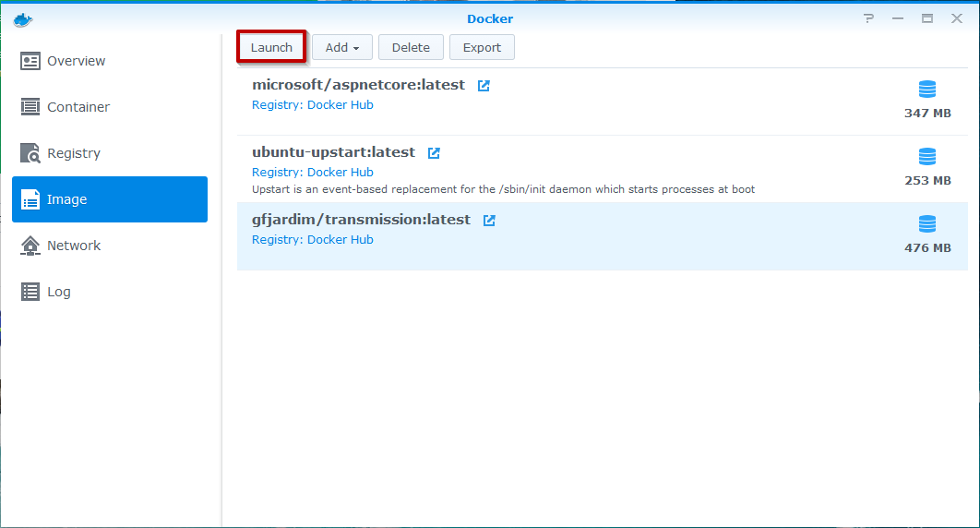Select the Image section
Screen dimensions: 980x528
[110, 199]
